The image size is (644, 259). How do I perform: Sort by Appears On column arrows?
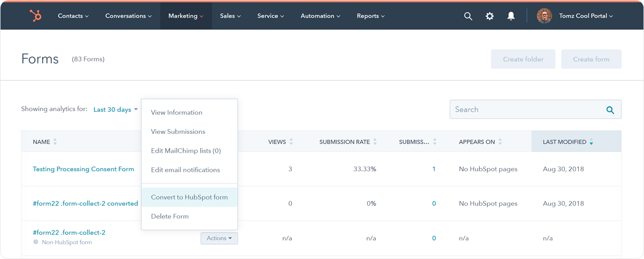click(500, 142)
